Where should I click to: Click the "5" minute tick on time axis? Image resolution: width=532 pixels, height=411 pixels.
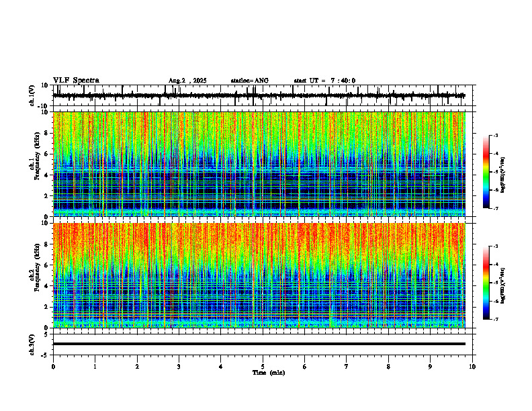pyautogui.click(x=263, y=367)
